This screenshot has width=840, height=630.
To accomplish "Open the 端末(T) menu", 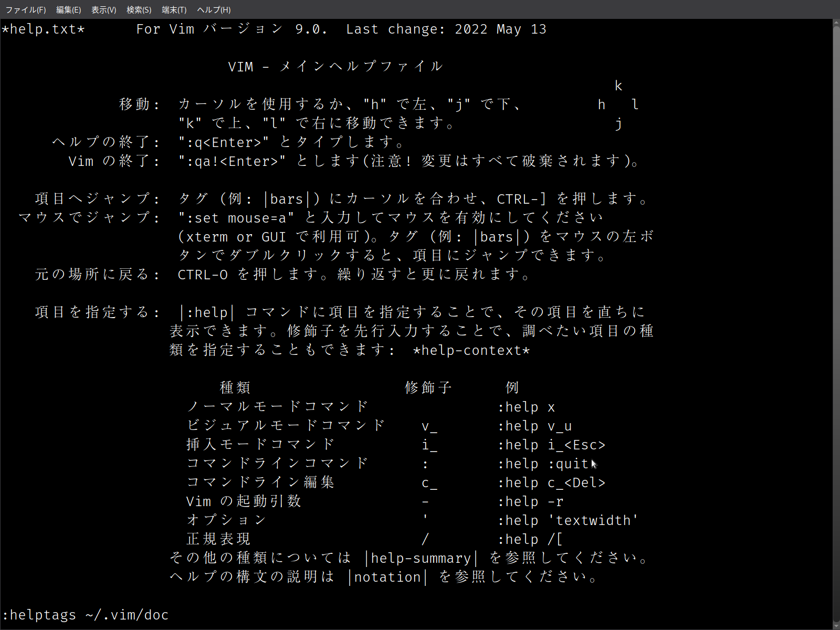I will pyautogui.click(x=174, y=9).
